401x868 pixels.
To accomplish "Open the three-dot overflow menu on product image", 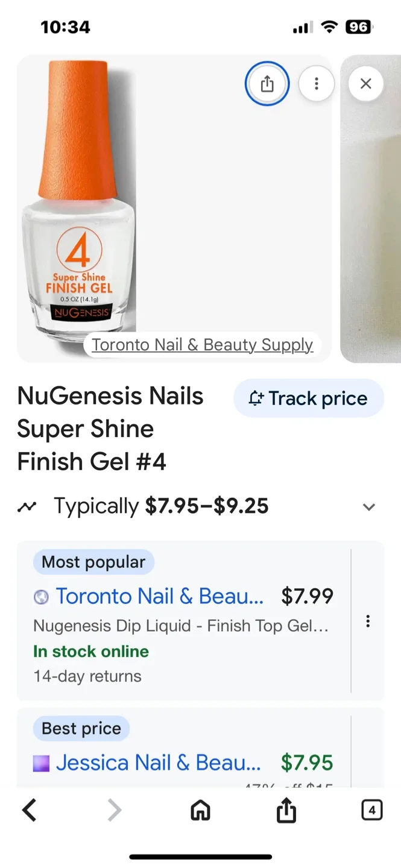I will click(317, 84).
